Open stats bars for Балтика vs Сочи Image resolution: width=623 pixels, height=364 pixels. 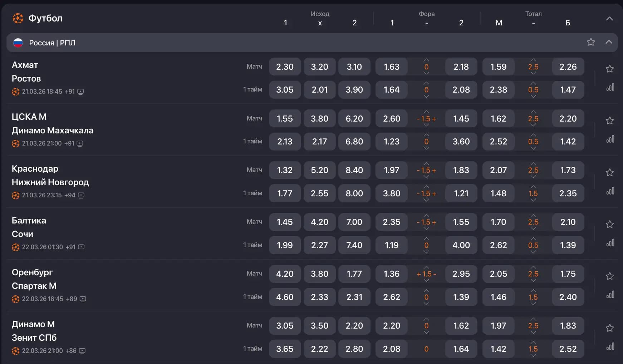610,243
